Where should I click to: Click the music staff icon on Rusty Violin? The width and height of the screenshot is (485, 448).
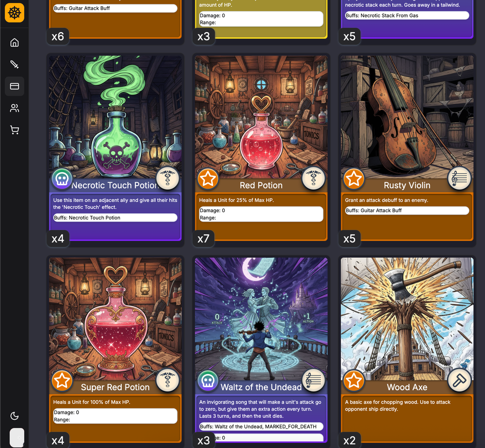coord(459,179)
